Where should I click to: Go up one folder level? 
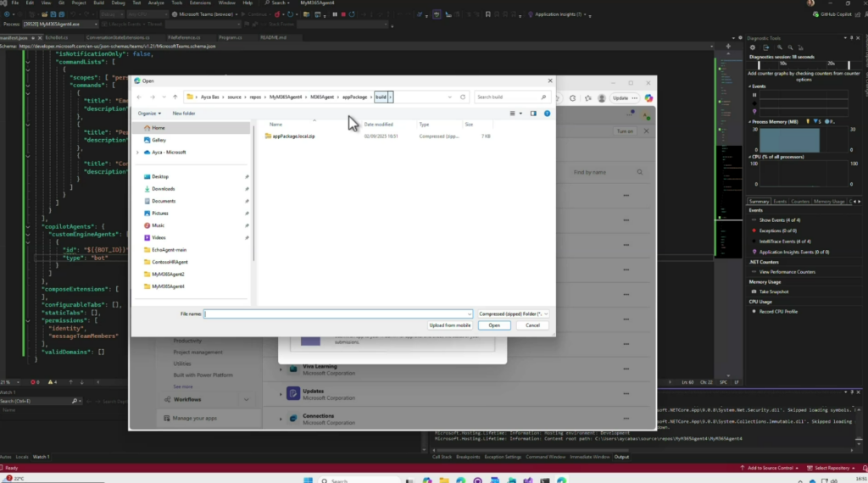tap(175, 97)
